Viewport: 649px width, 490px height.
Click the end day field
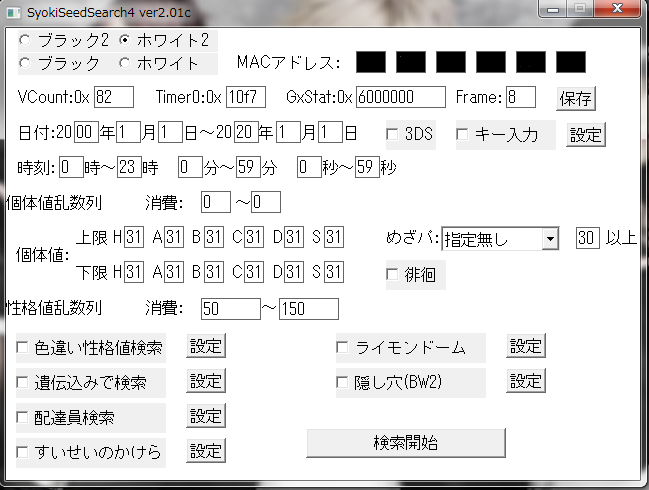tap(330, 132)
